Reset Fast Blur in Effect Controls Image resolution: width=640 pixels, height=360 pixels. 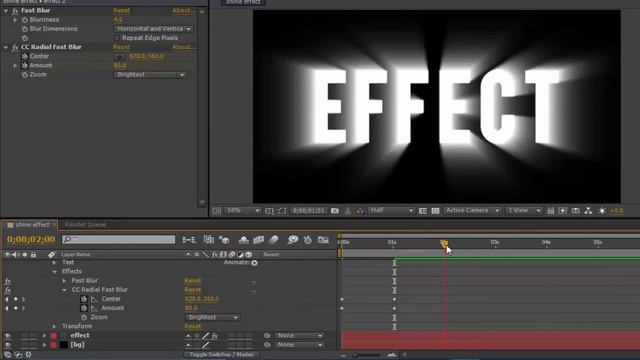click(121, 11)
